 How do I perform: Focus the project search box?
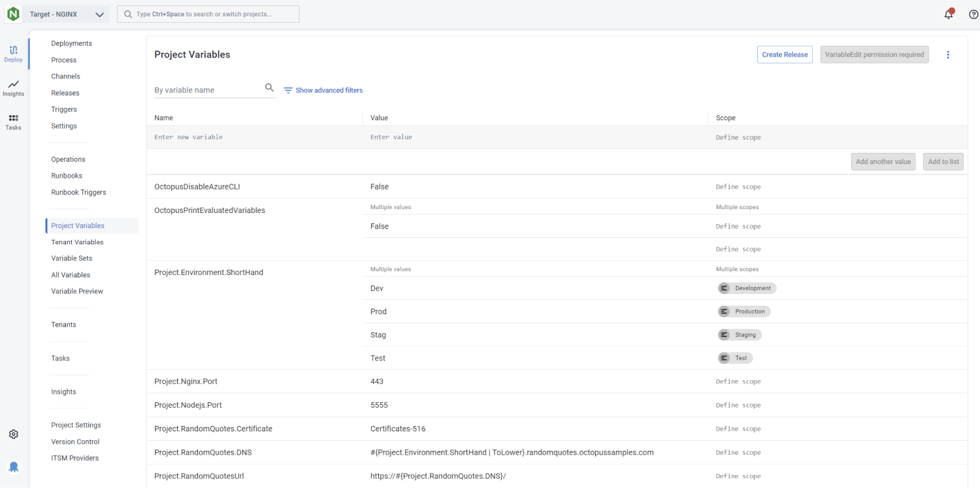tap(208, 14)
